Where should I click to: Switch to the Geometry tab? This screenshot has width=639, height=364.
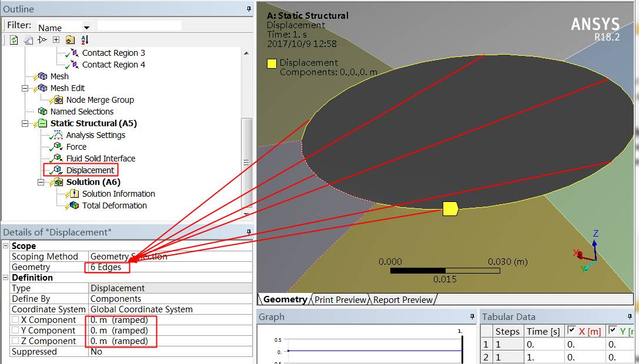coord(285,299)
